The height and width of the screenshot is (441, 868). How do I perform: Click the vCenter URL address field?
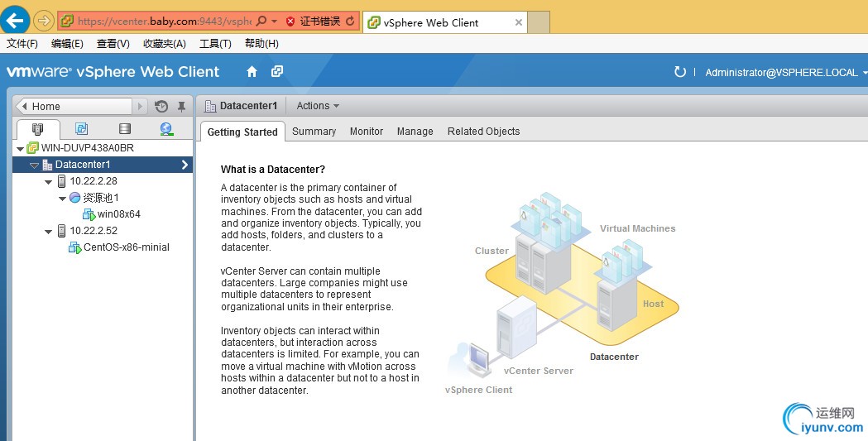click(x=164, y=21)
